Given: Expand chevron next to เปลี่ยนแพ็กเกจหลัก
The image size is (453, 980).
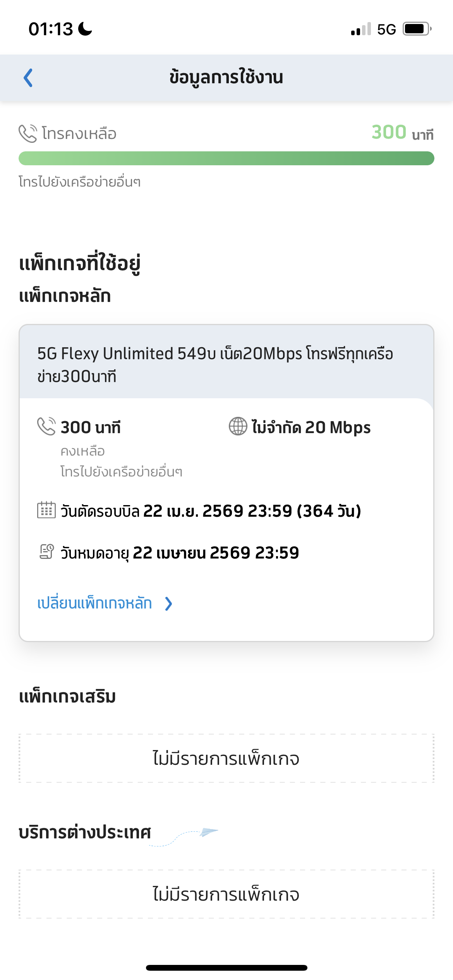Looking at the screenshot, I should click(168, 603).
